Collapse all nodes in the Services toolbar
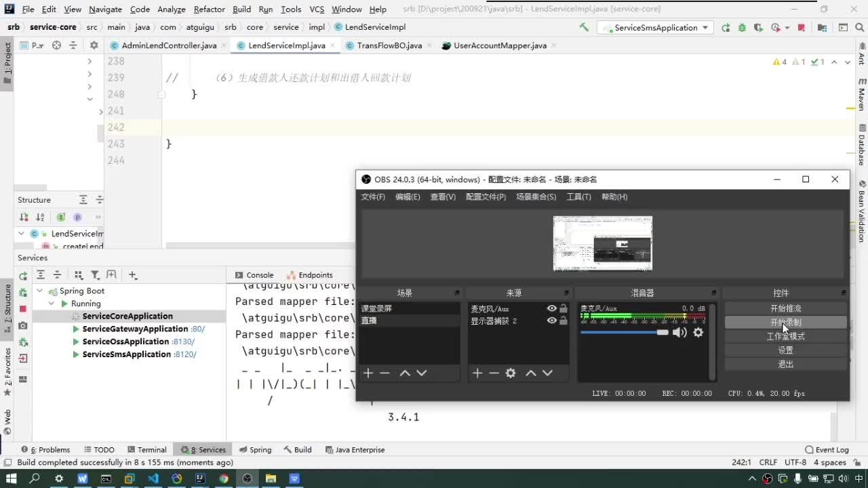 [x=57, y=275]
